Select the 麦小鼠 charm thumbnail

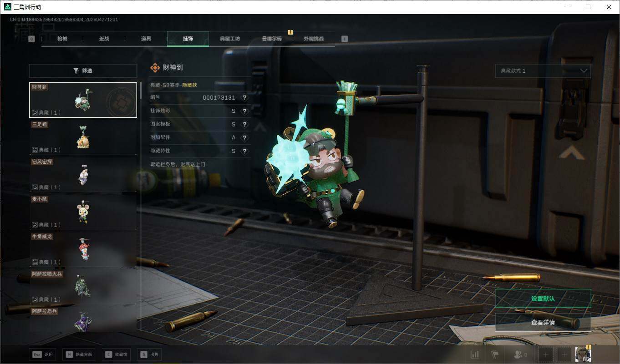pyautogui.click(x=83, y=212)
